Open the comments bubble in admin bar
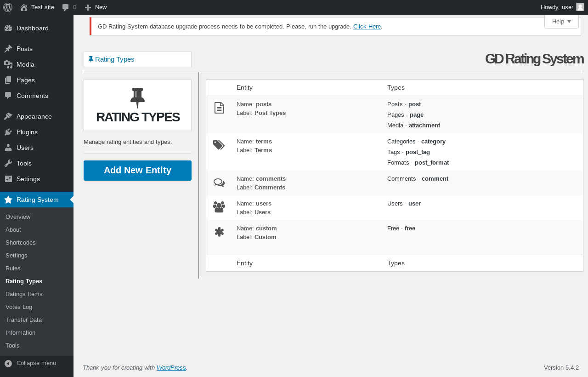Image resolution: width=588 pixels, height=377 pixels. click(69, 7)
